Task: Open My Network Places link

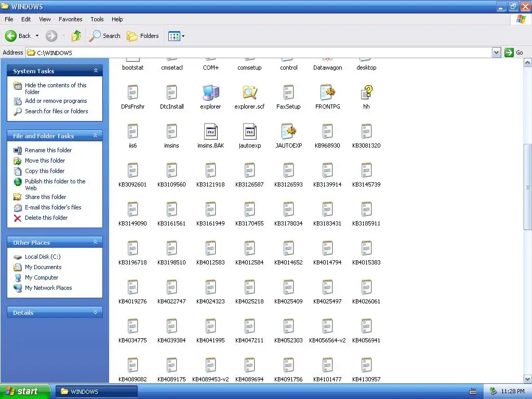Action: coord(48,288)
